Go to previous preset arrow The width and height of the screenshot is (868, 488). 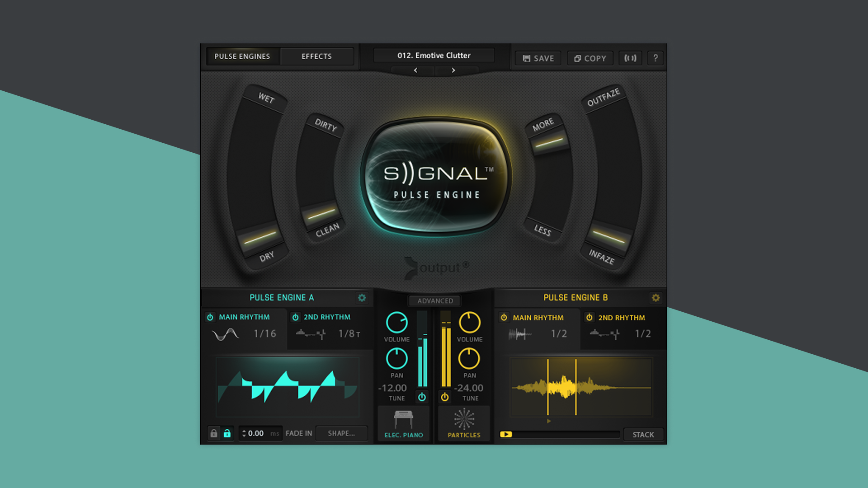pyautogui.click(x=415, y=70)
